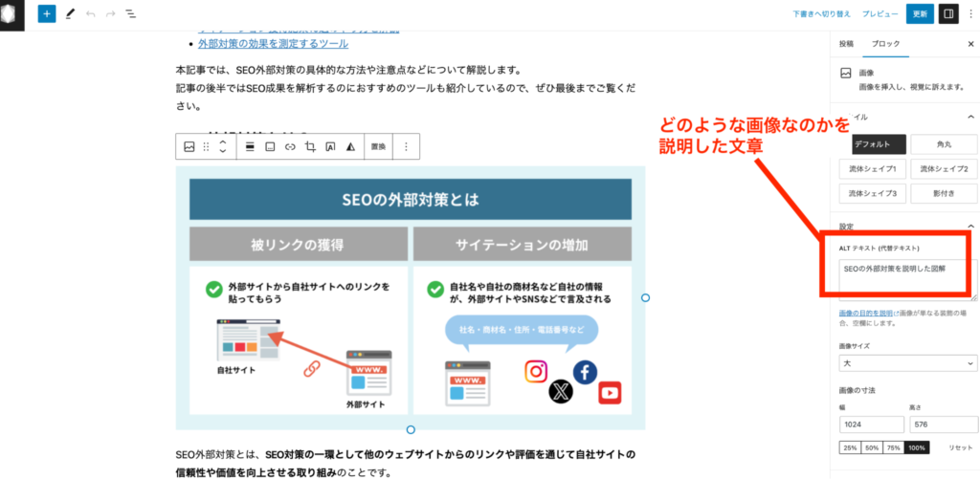Select the 角丸 style

944,145
